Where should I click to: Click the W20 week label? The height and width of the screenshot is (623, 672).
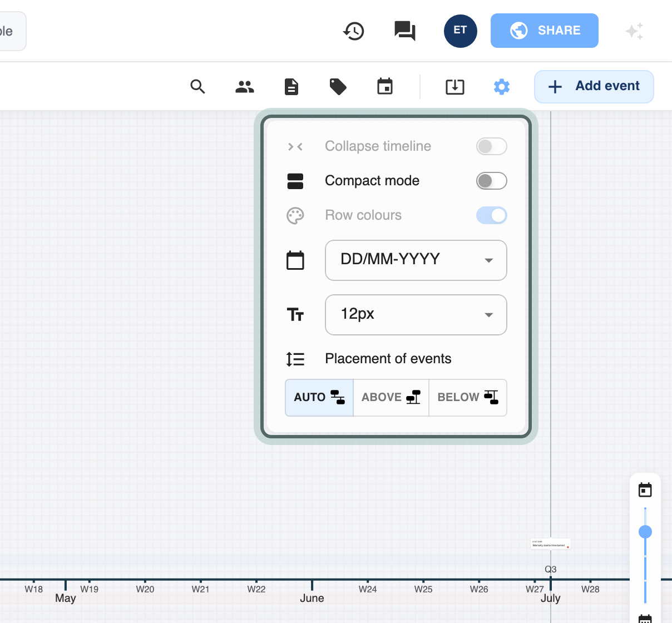coord(145,589)
